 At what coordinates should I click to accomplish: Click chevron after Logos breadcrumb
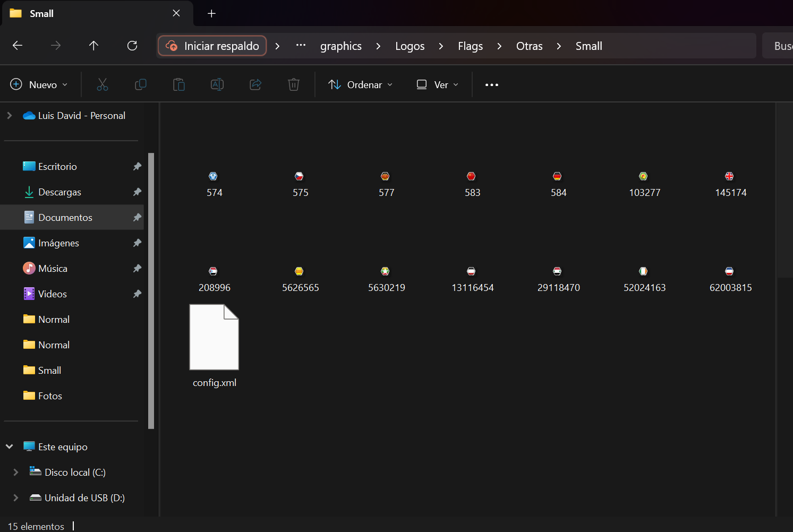pos(441,46)
